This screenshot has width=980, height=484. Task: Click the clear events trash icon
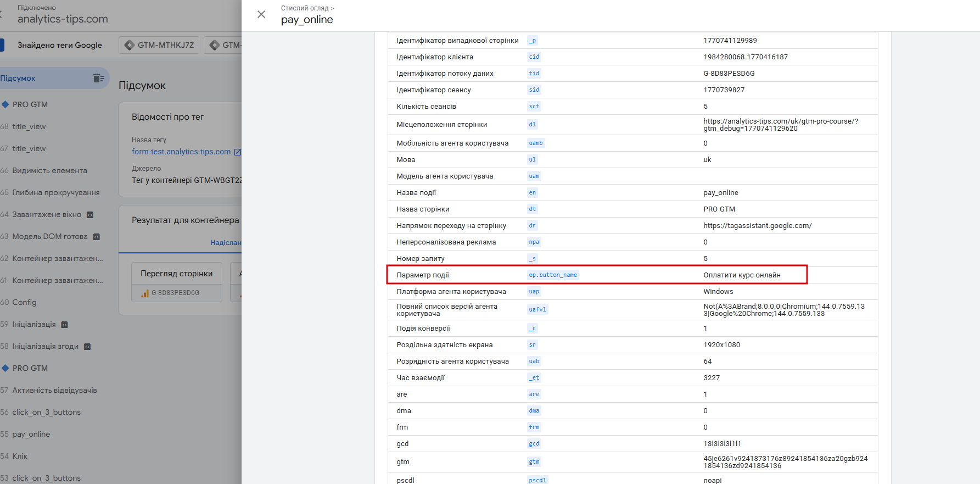tap(99, 78)
